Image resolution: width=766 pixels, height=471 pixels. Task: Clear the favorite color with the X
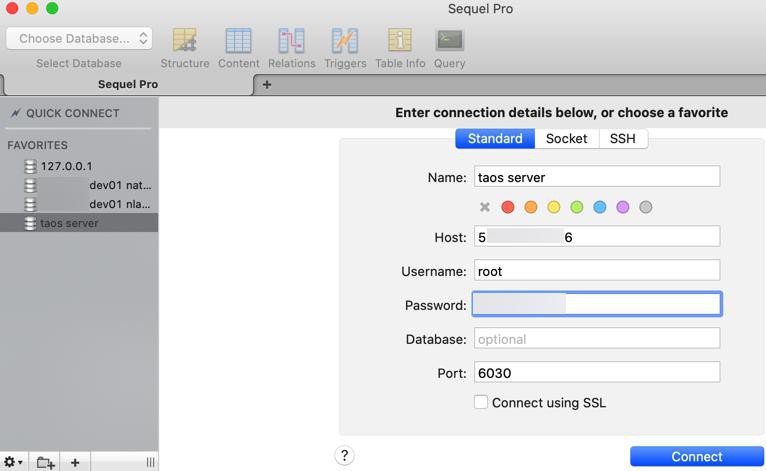coord(485,207)
